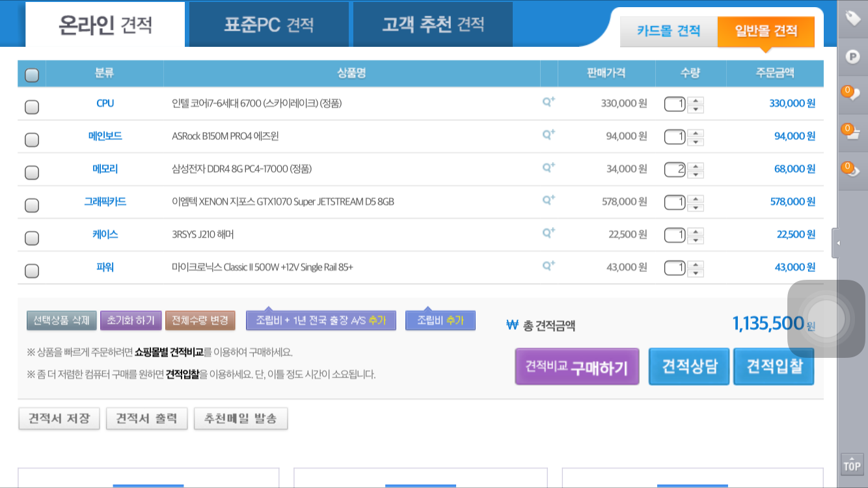Viewport: 868px width, 488px height.
Task: Open the zoom detail icon for the 파워 row
Action: coord(549,265)
